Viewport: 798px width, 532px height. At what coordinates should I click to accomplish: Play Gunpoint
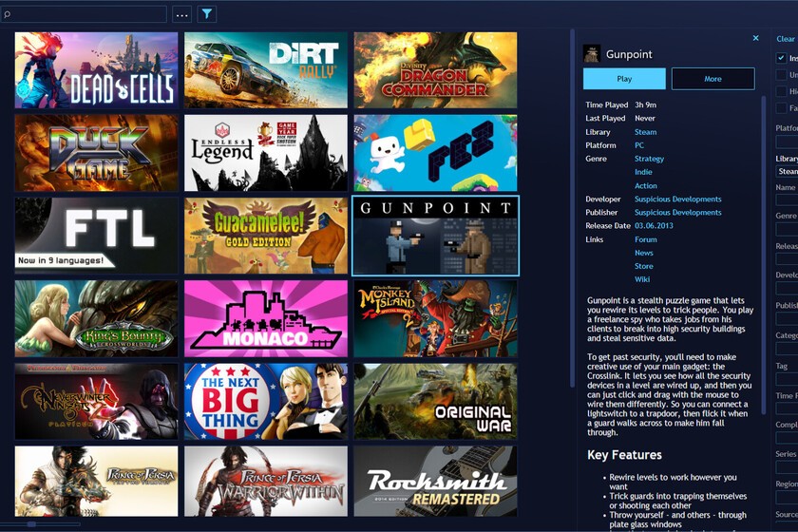(624, 79)
